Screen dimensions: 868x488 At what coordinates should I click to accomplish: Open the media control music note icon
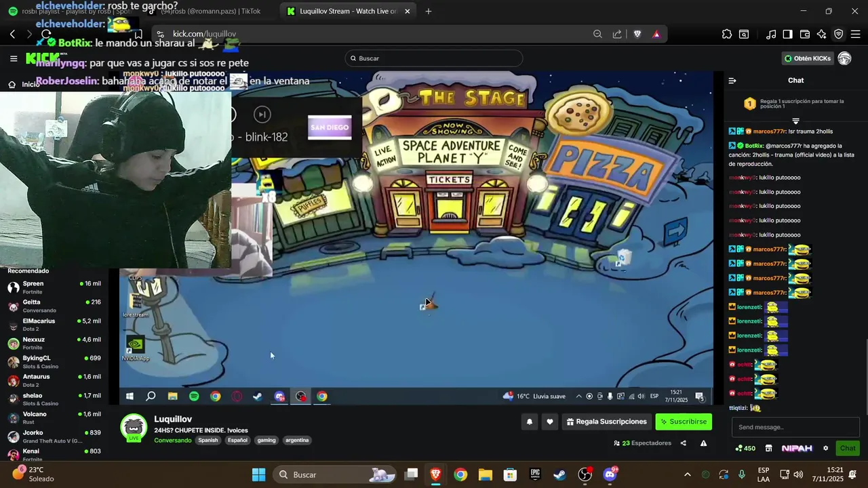tap(771, 34)
